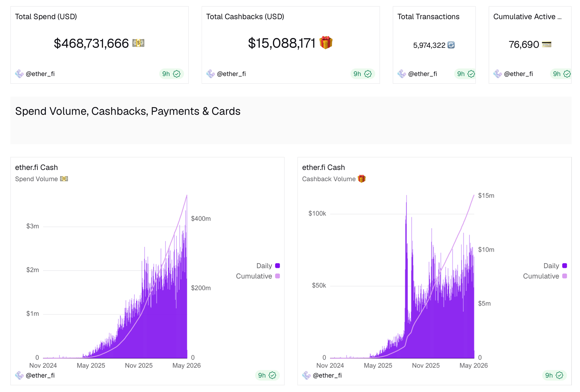Image resolution: width=580 pixels, height=392 pixels.
Task: Click the $468,731,666 value
Action: pyautogui.click(x=91, y=43)
